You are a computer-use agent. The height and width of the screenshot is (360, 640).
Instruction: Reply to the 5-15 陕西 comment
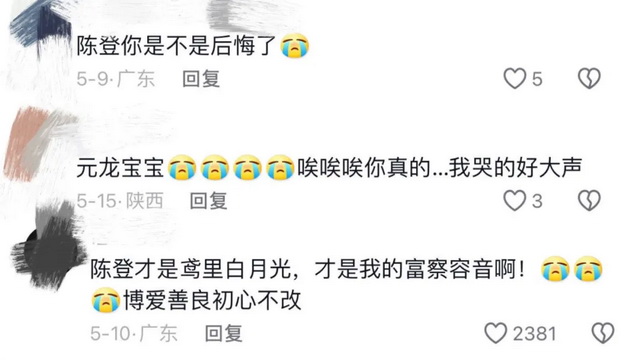pyautogui.click(x=209, y=200)
